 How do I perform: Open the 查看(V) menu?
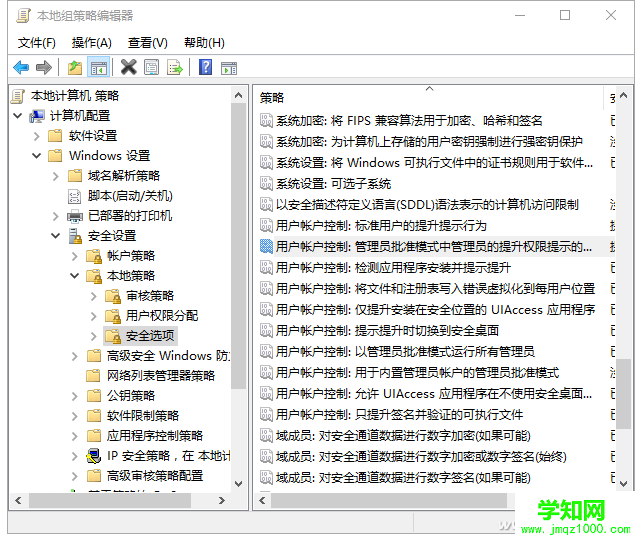point(147,43)
